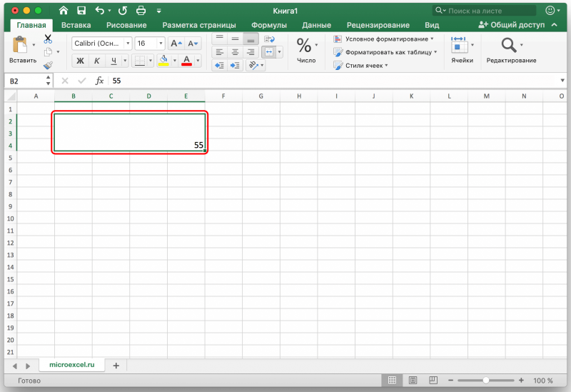Open the Paste (Вставить) clipboard icon
571x392 pixels.
point(20,45)
